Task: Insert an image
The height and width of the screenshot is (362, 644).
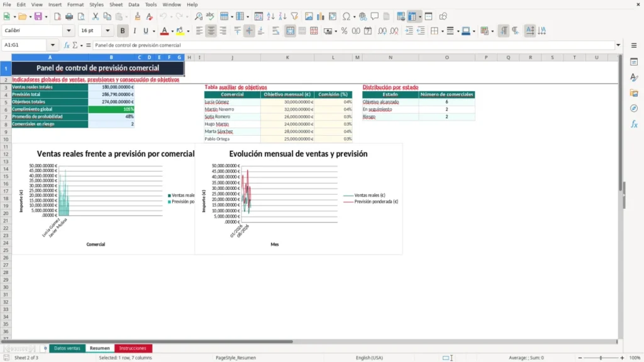Action: click(x=309, y=16)
